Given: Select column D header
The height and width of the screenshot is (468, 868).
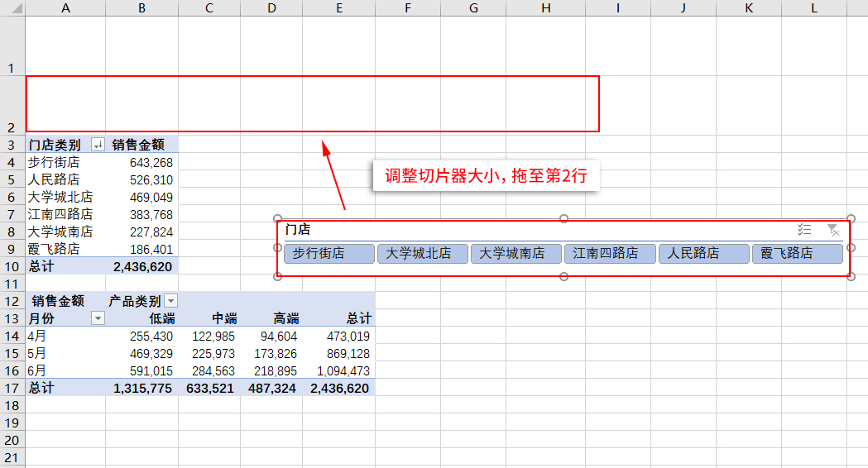Looking at the screenshot, I should (271, 7).
